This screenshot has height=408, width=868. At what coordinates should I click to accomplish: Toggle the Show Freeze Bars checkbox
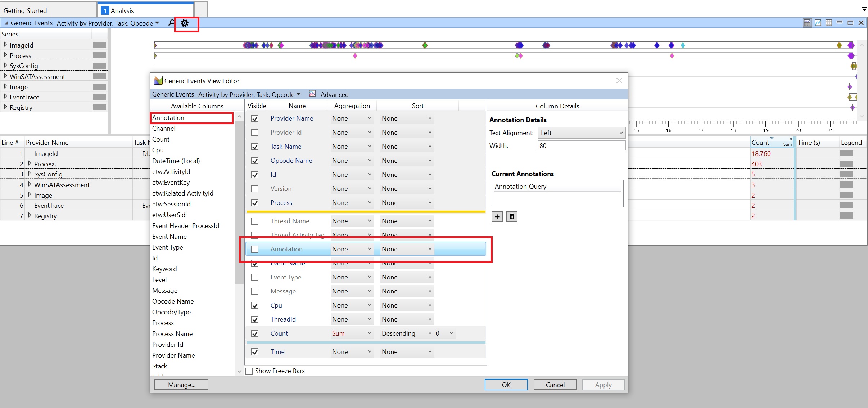[x=249, y=371]
